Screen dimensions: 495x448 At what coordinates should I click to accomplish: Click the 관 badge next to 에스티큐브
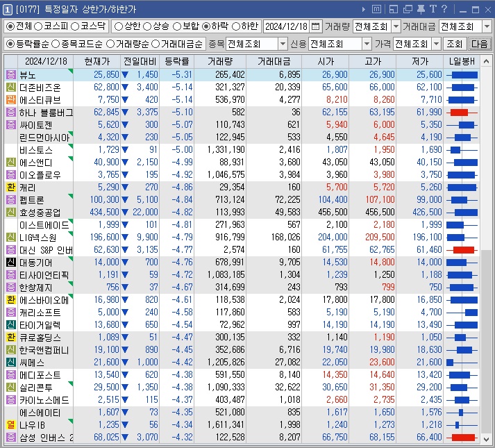coord(10,100)
